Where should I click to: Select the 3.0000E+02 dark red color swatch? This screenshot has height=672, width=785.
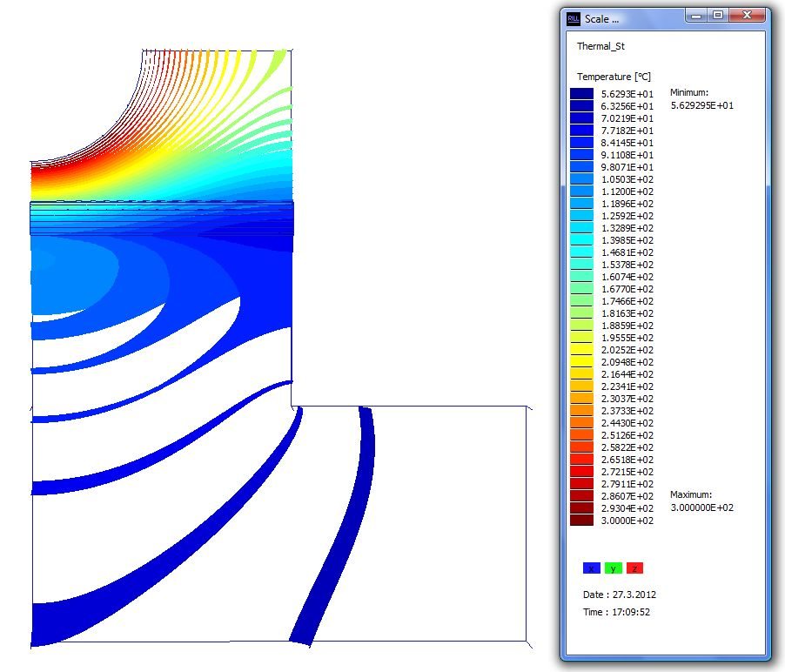click(581, 521)
